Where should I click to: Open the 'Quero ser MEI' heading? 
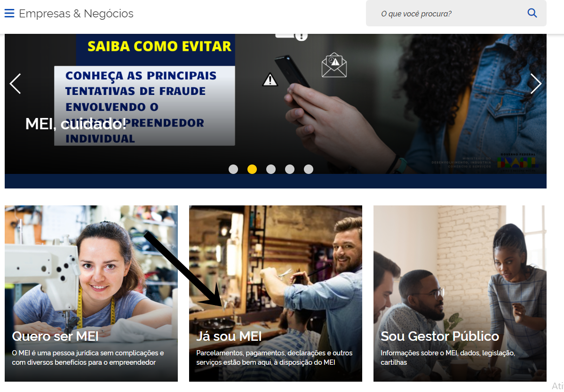click(x=56, y=337)
